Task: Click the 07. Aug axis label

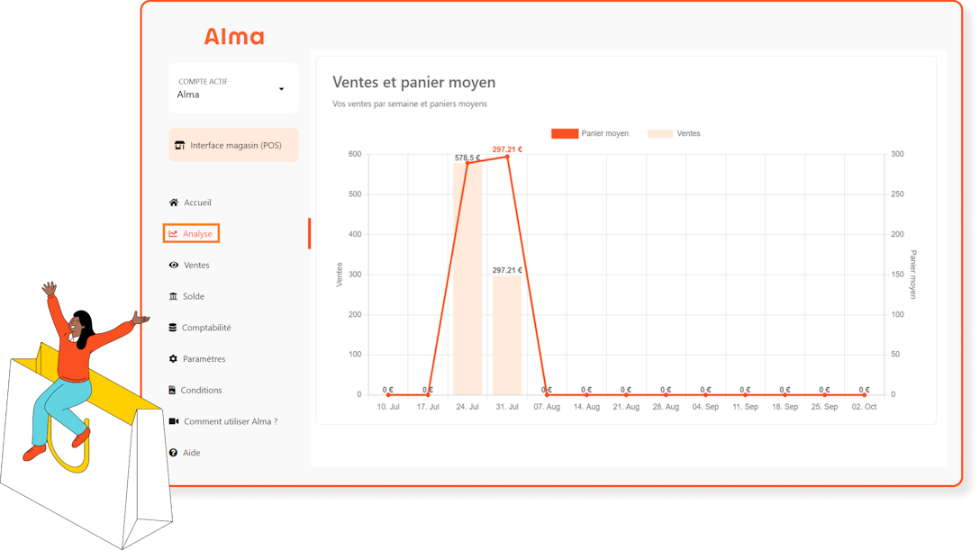Action: [546, 406]
